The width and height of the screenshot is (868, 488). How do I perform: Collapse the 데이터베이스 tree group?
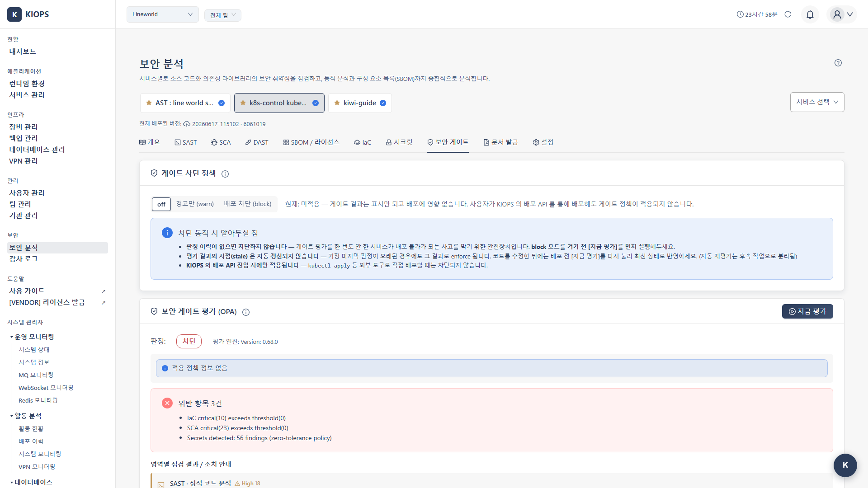31,483
